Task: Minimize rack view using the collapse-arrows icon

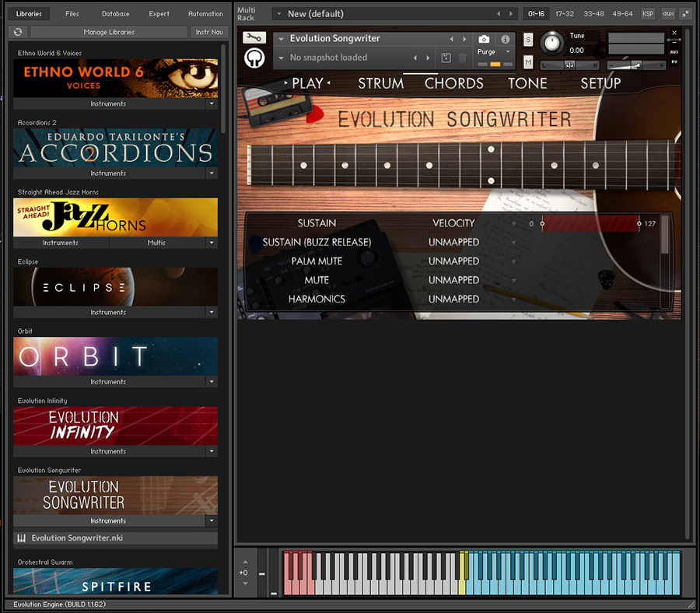Action: [685, 14]
